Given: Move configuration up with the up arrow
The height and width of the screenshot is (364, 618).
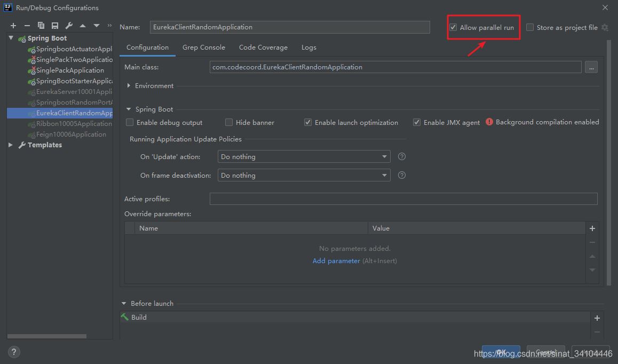Looking at the screenshot, I should pos(83,26).
